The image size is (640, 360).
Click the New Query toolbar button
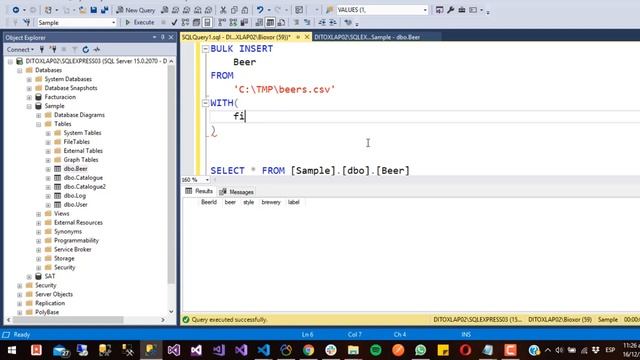pos(136,10)
